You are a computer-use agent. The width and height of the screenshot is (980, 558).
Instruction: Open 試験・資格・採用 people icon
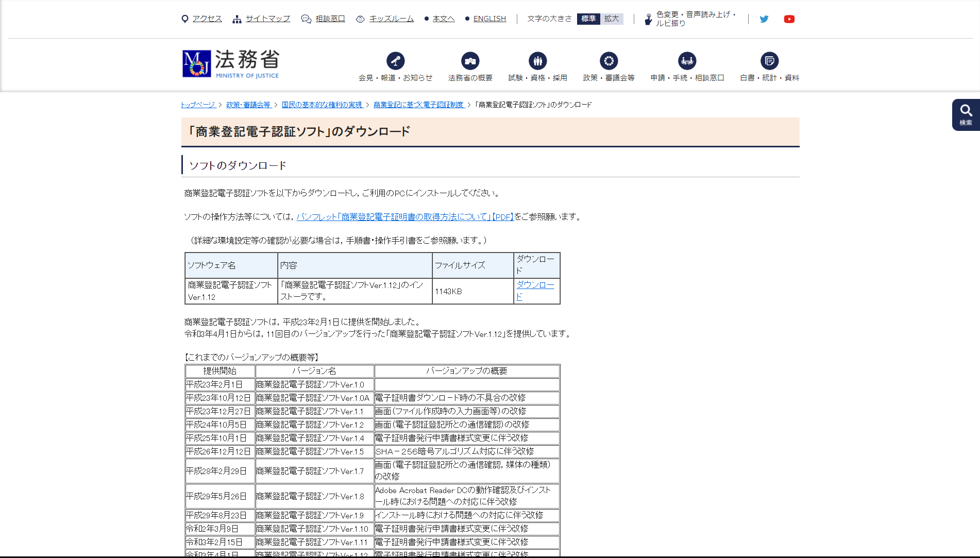pyautogui.click(x=537, y=61)
